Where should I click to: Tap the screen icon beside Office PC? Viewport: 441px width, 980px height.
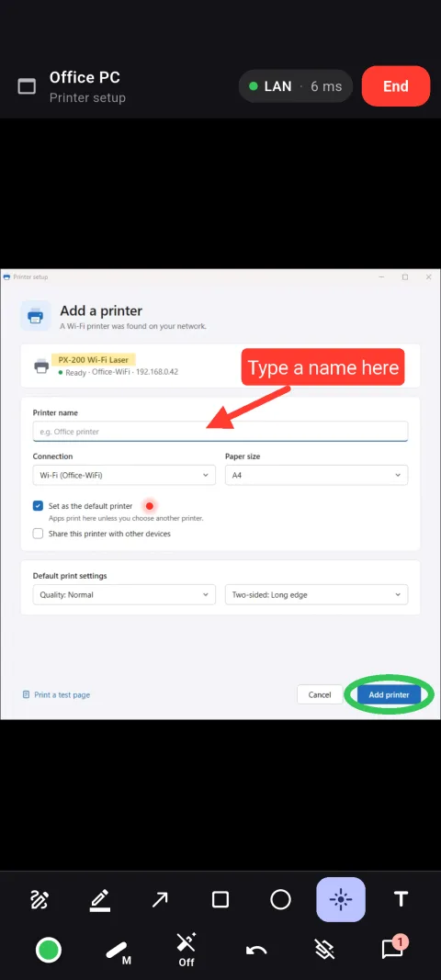27,86
